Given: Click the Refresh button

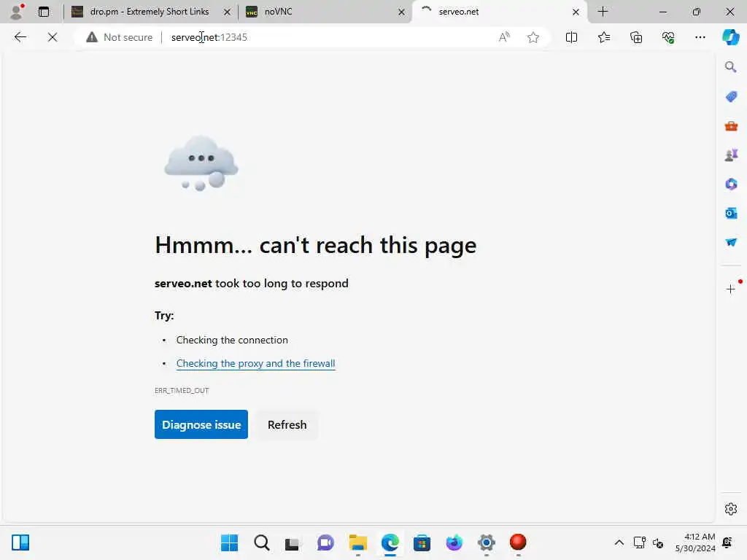Looking at the screenshot, I should coord(287,424).
